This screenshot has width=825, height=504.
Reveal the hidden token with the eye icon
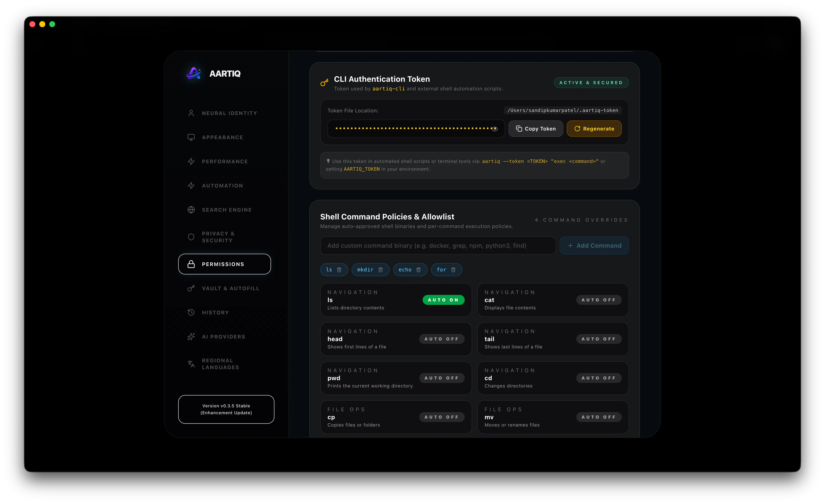coord(494,129)
